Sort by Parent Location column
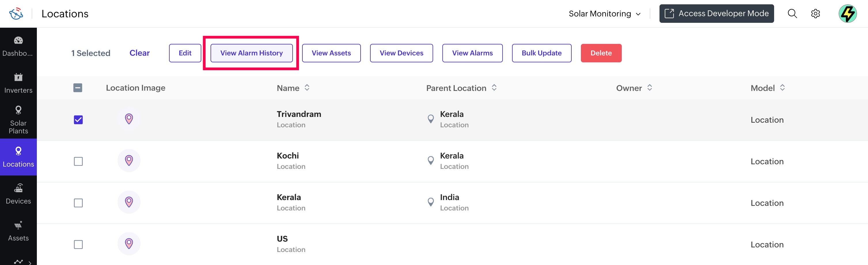 (x=494, y=88)
